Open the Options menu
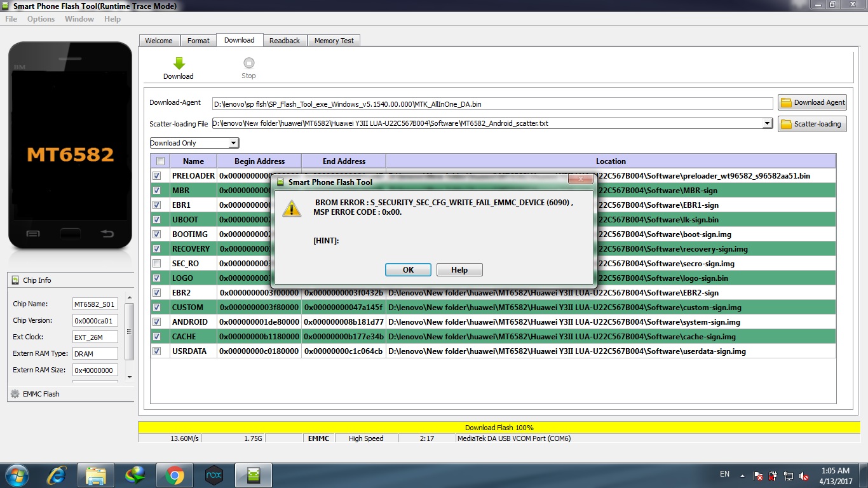Image resolution: width=868 pixels, height=488 pixels. 41,19
